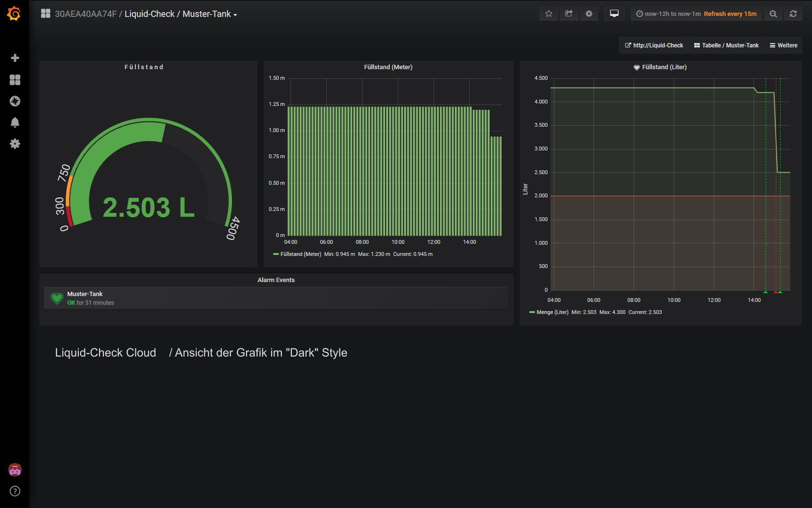Open the Füllstand (Liter) panel title menu
Image resolution: width=812 pixels, height=508 pixels.
(x=664, y=67)
